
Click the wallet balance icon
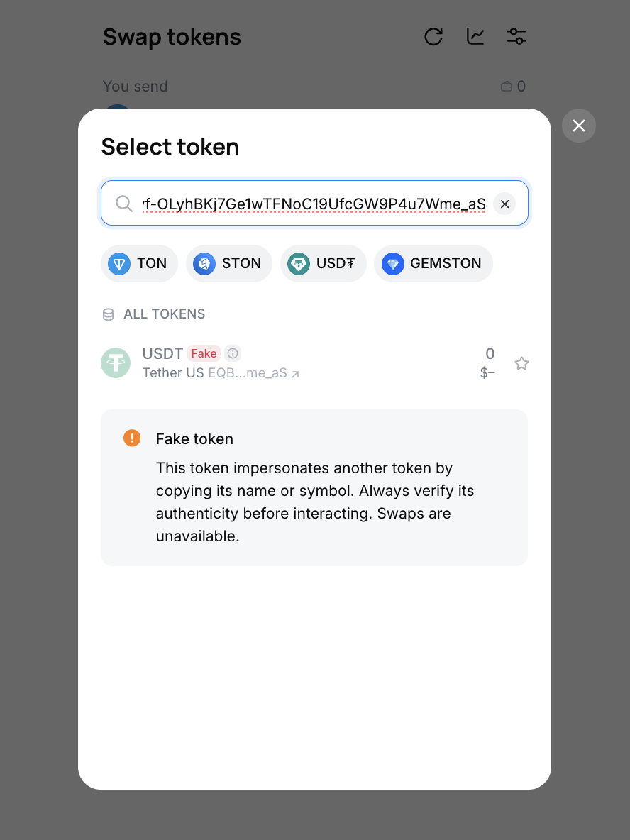pyautogui.click(x=507, y=87)
